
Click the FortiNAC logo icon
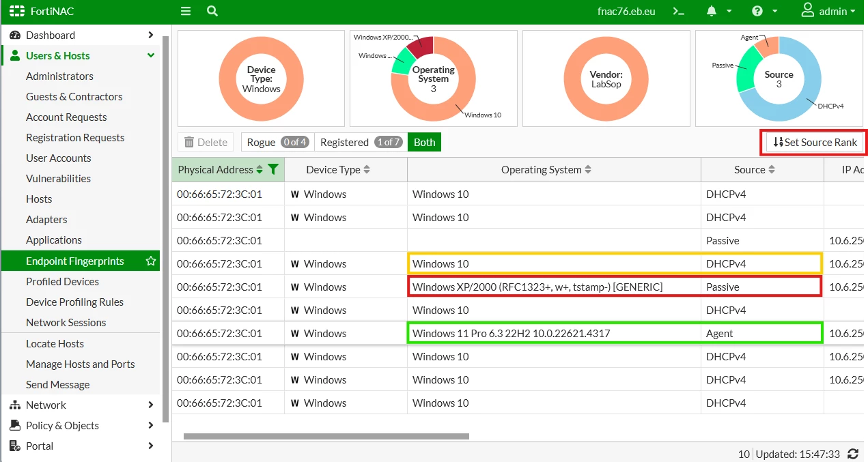(x=17, y=12)
